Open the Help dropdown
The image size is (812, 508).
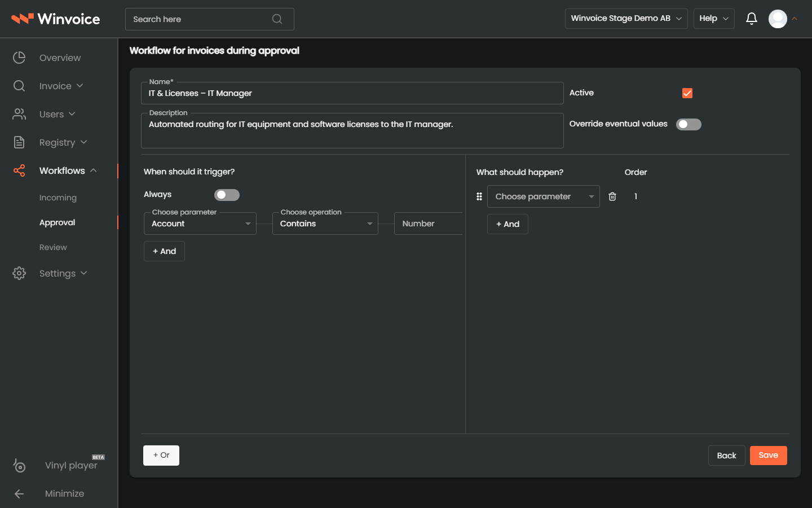tap(714, 19)
